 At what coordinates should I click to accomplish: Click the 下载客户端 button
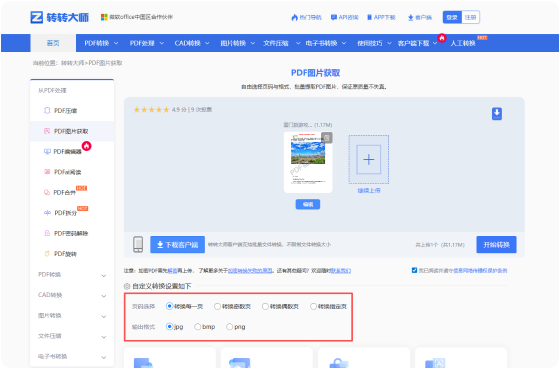tap(178, 245)
